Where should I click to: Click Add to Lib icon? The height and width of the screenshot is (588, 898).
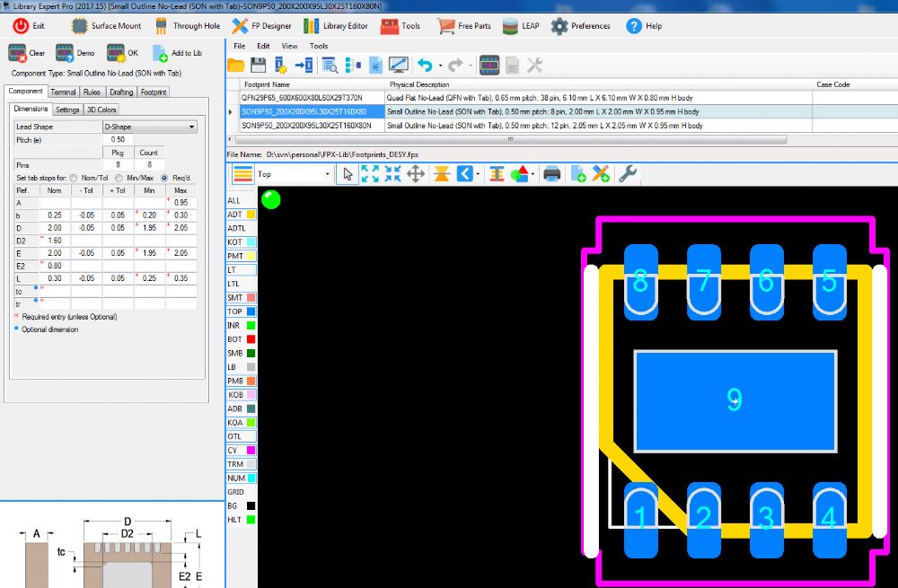point(161,53)
